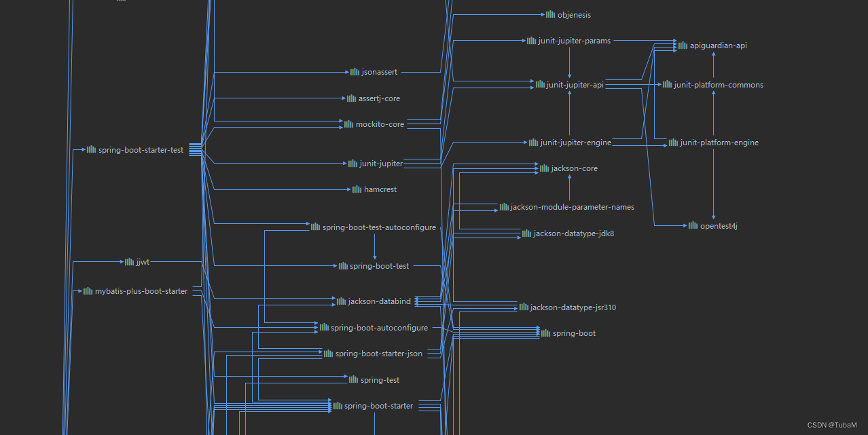Viewport: 868px width, 435px height.
Task: Click the opentest4j dependency icon
Action: pyautogui.click(x=691, y=225)
